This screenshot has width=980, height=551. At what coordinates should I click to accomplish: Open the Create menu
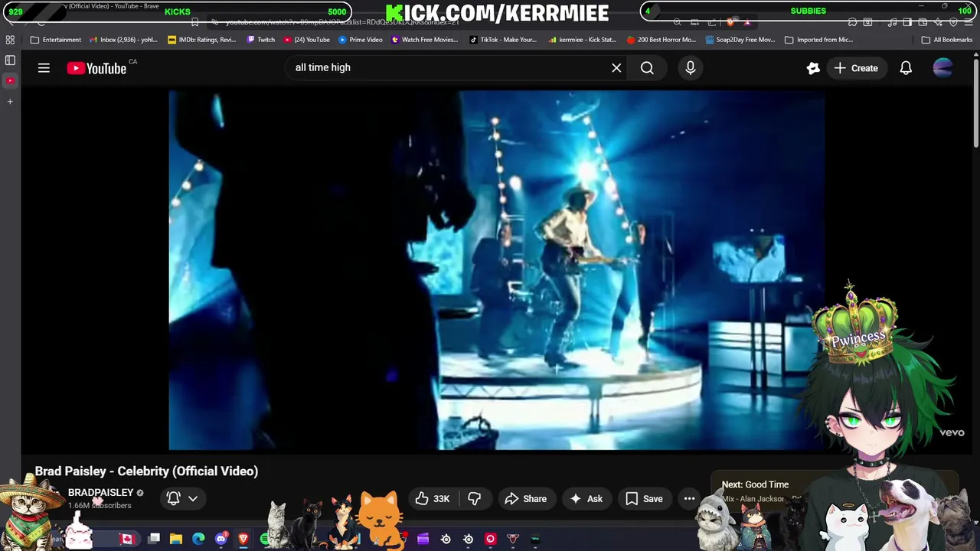tap(856, 68)
